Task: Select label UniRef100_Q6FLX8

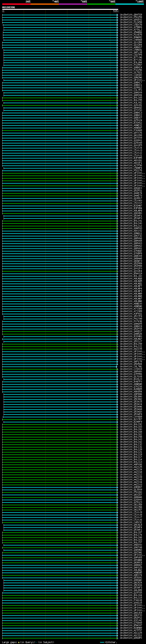Action: click(131, 53)
